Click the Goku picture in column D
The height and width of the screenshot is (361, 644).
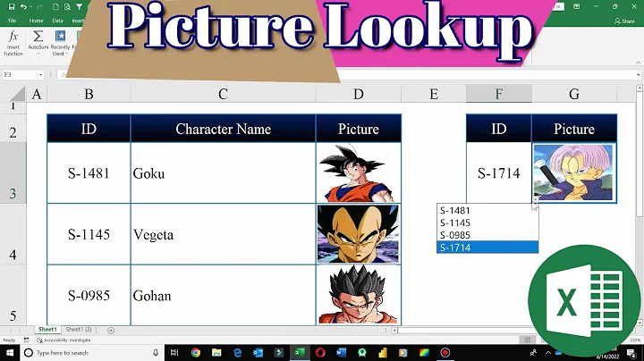click(357, 172)
